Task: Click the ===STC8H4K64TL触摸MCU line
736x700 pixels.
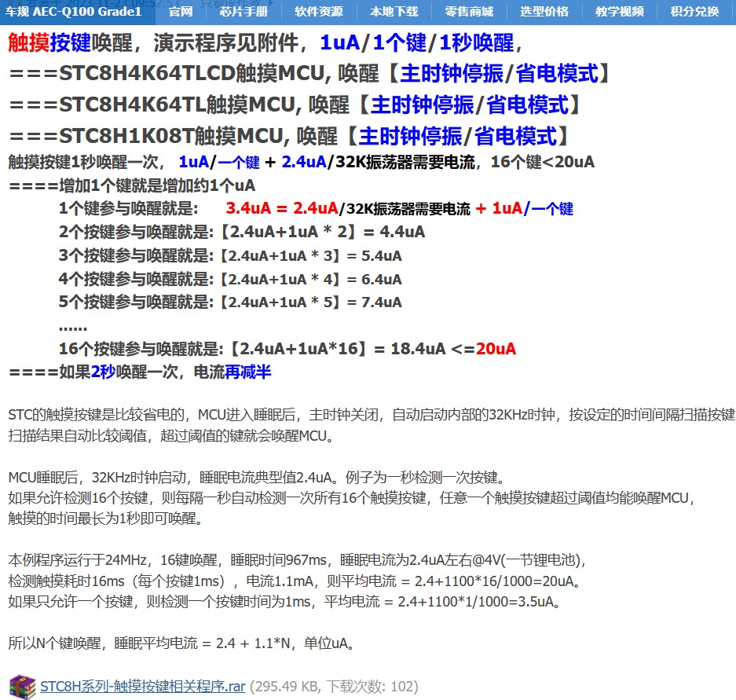Action: pos(295,104)
